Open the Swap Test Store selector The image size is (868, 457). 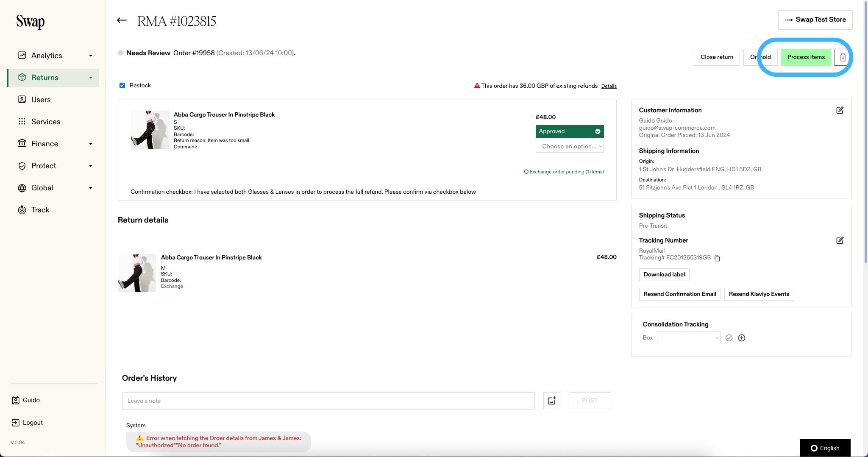point(815,20)
